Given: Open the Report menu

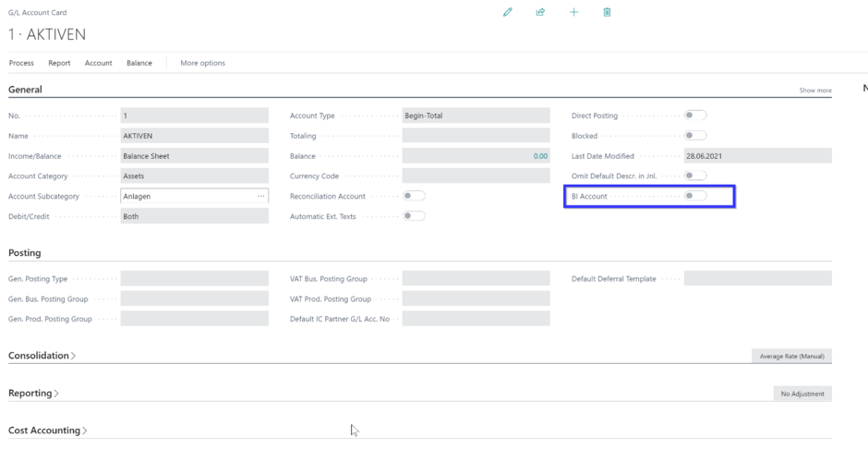Looking at the screenshot, I should tap(59, 63).
